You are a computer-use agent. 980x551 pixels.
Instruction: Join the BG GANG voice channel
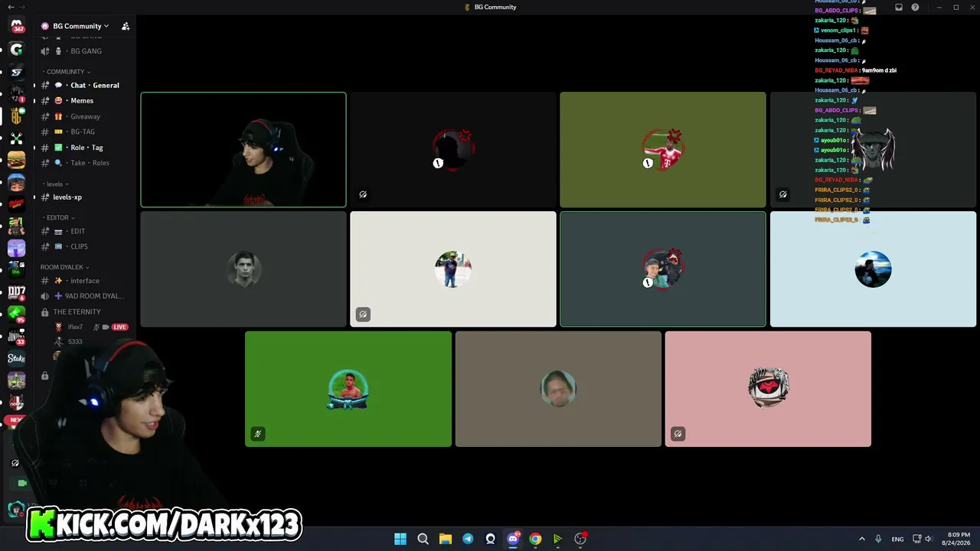click(85, 51)
